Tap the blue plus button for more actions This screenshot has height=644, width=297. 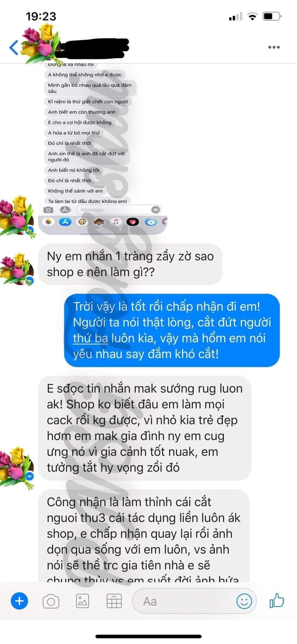point(19,601)
